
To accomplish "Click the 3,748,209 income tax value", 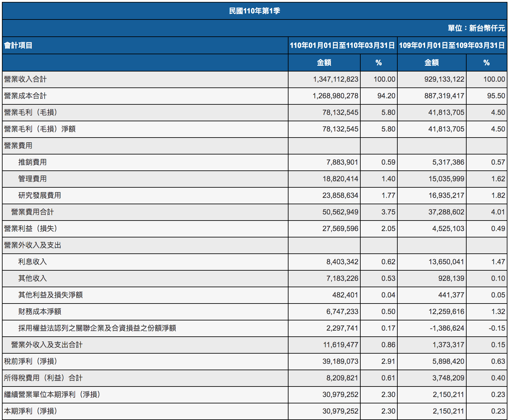I will coord(448,378).
